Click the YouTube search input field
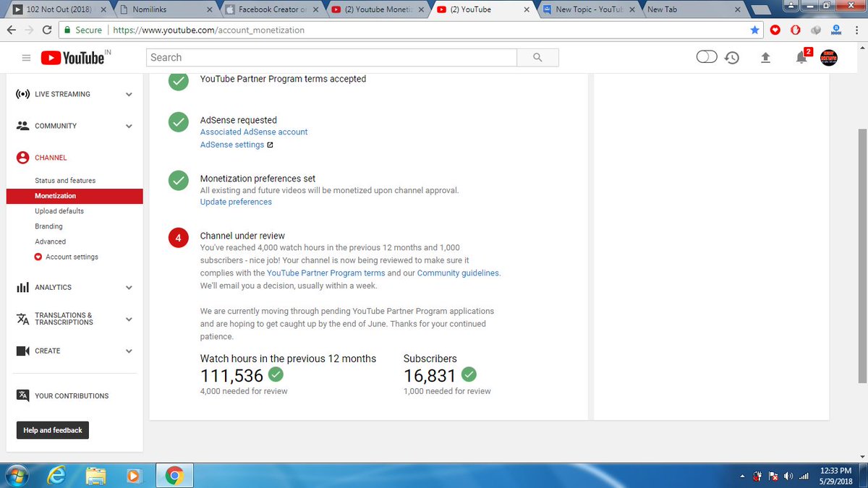This screenshot has height=488, width=868. tap(331, 58)
